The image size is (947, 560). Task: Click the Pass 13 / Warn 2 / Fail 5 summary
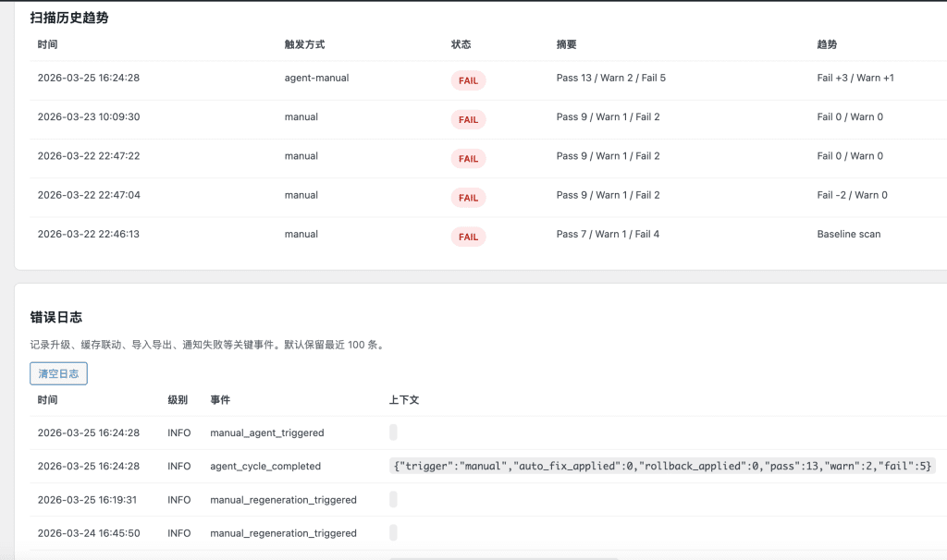pos(610,78)
